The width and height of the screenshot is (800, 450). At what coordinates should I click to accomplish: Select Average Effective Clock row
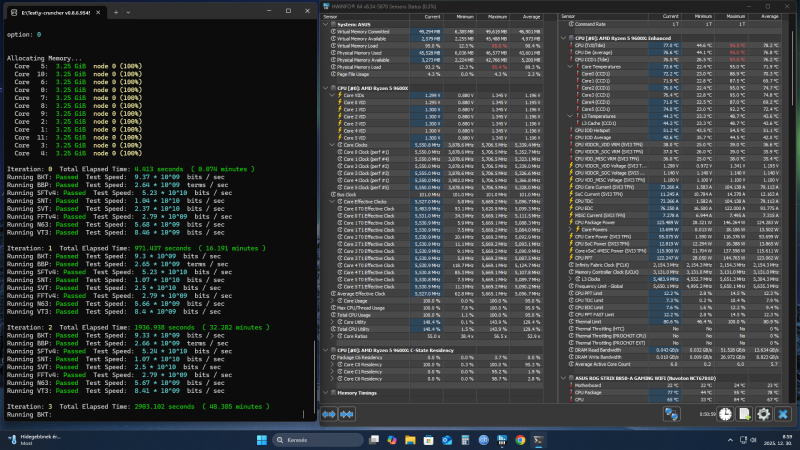tap(433, 294)
